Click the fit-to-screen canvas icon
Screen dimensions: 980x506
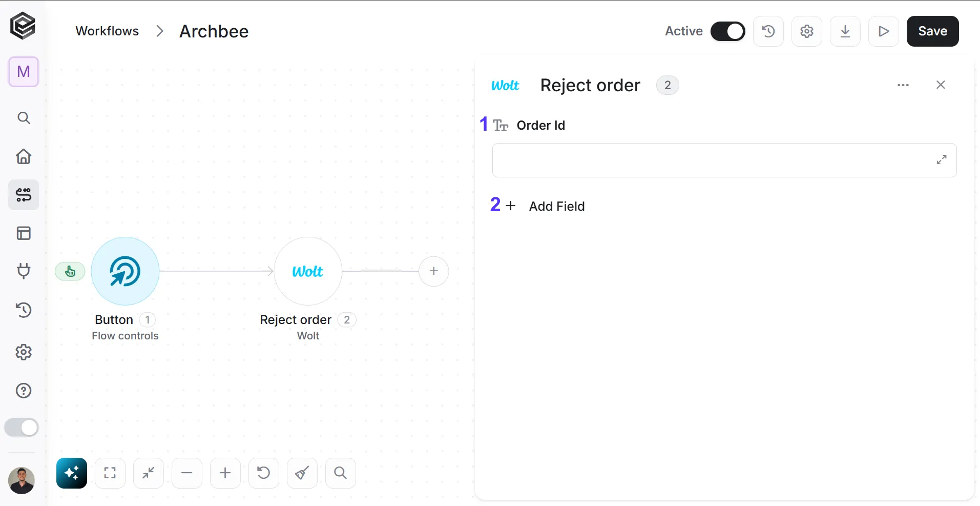(110, 473)
